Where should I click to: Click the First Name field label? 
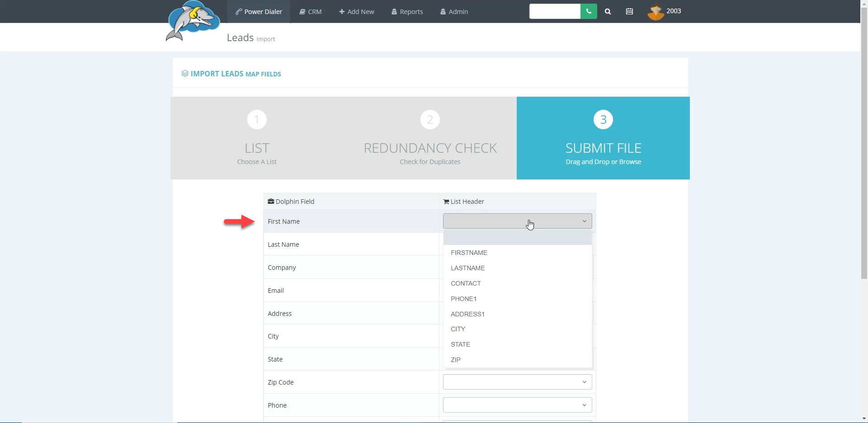click(x=283, y=221)
